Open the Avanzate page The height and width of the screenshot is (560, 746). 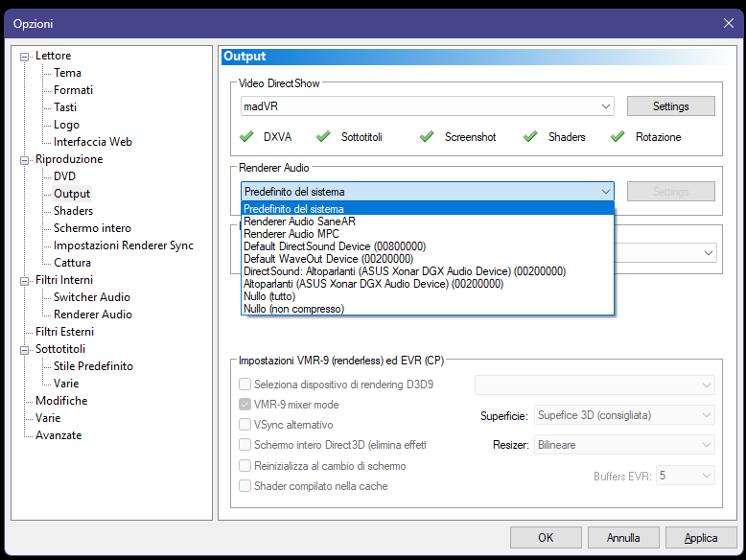[58, 435]
